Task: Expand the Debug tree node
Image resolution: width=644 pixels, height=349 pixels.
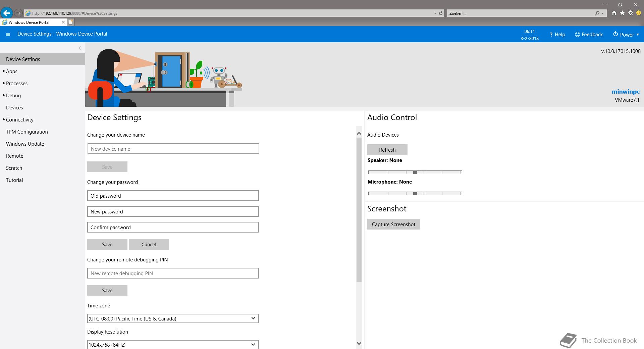Action: click(x=4, y=95)
